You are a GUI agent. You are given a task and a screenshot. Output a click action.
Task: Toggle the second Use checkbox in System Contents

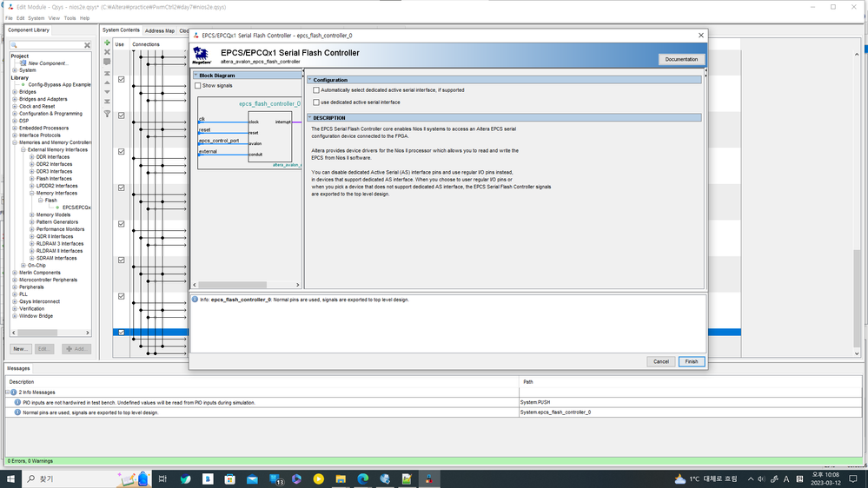[x=122, y=115]
